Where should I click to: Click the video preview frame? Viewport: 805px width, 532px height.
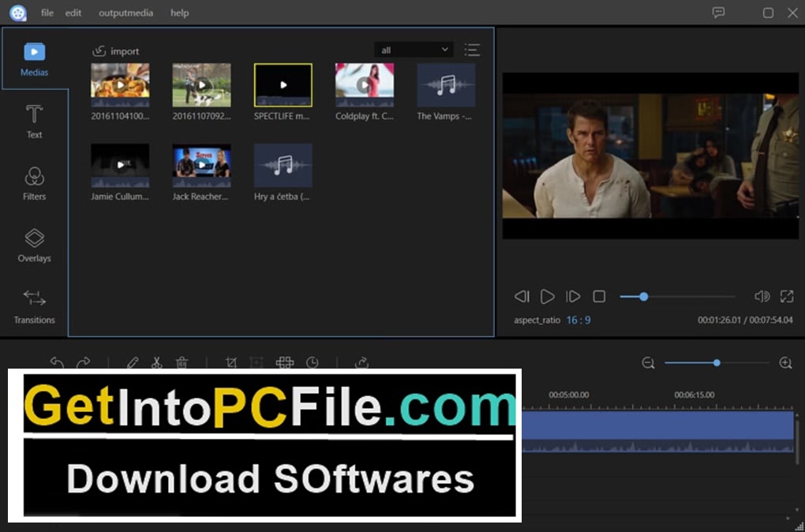650,155
